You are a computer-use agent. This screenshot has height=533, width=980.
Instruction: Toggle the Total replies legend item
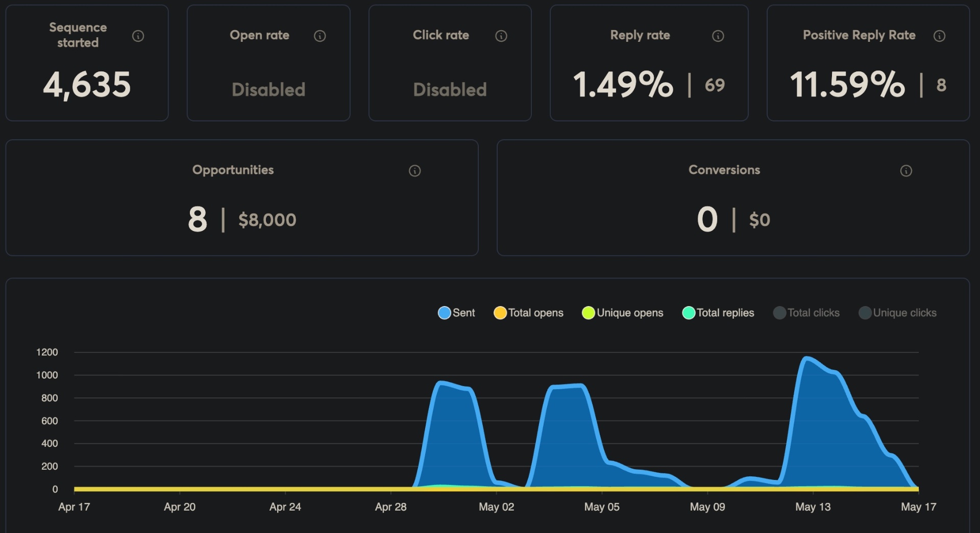pos(718,313)
